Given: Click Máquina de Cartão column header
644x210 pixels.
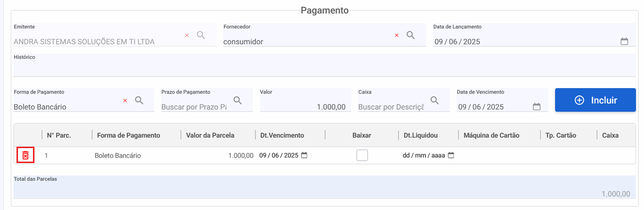Looking at the screenshot, I should 491,135.
